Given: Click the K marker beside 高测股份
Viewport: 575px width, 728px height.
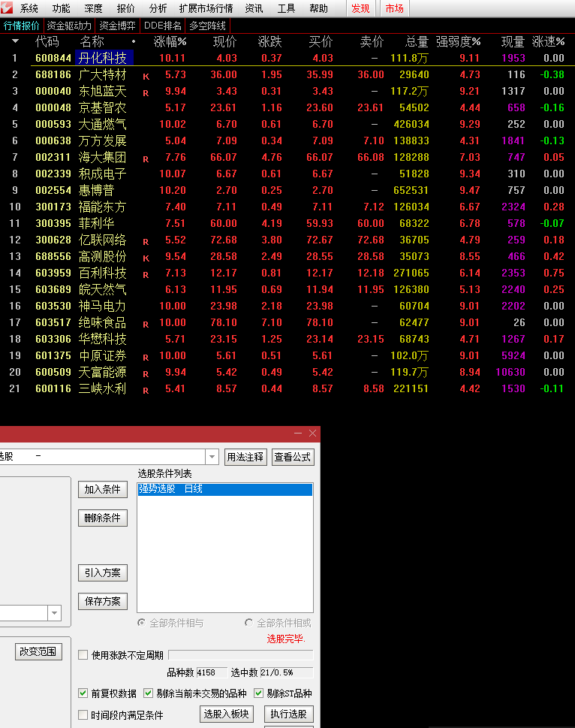Looking at the screenshot, I should [x=146, y=258].
